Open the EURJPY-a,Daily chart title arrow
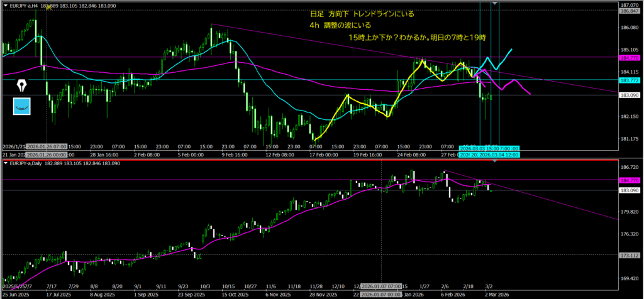This screenshot has width=644, height=299. click(6, 163)
